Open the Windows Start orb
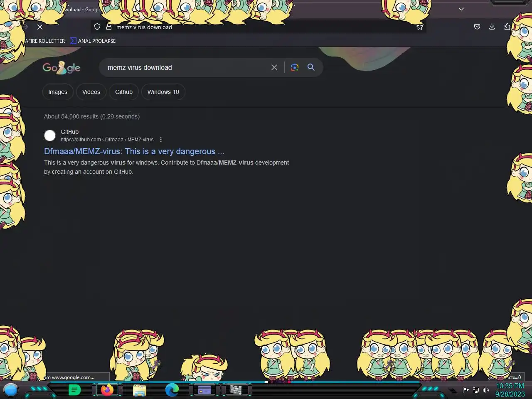Image resolution: width=532 pixels, height=399 pixels. [11, 390]
